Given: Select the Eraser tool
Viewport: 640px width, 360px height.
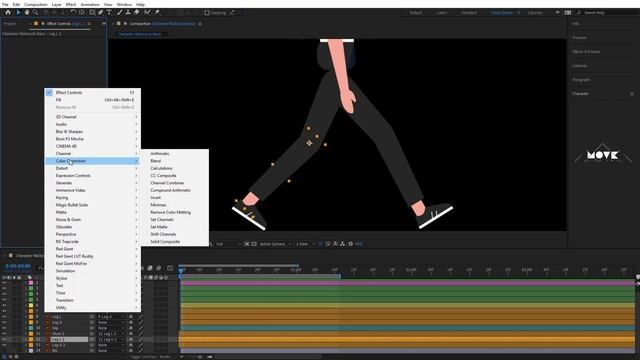Looking at the screenshot, I should [137, 13].
